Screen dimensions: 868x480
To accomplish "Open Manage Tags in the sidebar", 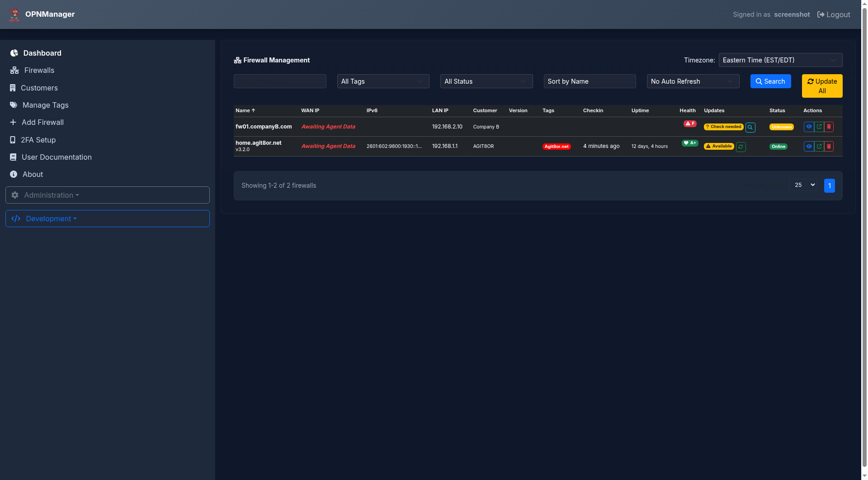I will (x=45, y=105).
